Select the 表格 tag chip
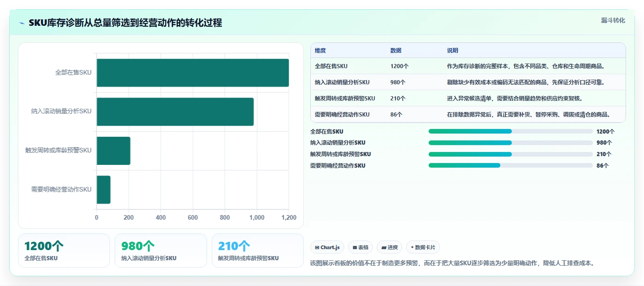Image resolution: width=644 pixels, height=286 pixels. click(x=360, y=247)
